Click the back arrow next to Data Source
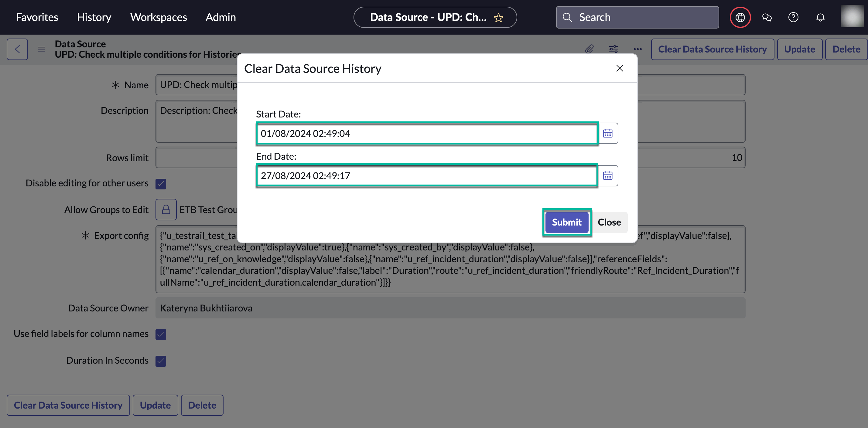 [x=17, y=49]
